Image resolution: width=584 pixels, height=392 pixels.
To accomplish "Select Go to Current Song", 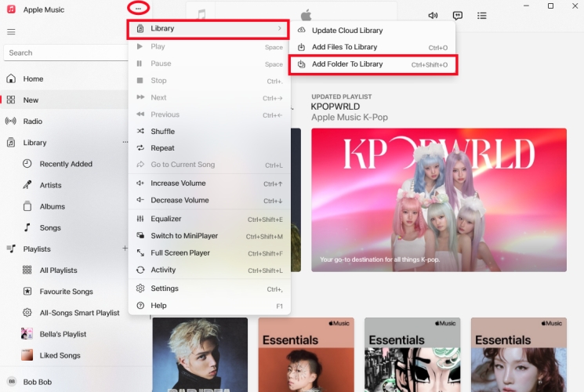I will (x=209, y=165).
